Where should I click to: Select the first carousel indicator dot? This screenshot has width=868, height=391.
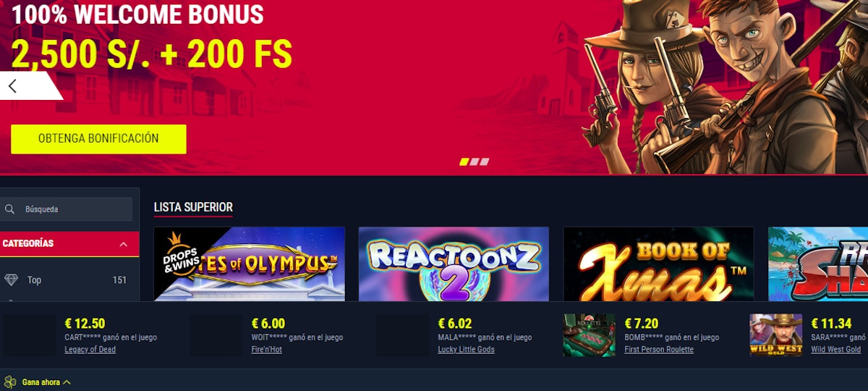pos(464,161)
